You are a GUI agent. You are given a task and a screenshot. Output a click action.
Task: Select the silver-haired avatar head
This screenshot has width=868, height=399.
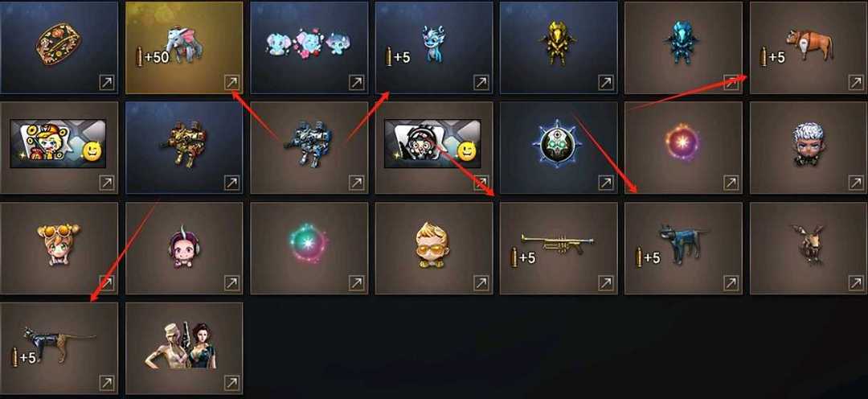tap(809, 147)
